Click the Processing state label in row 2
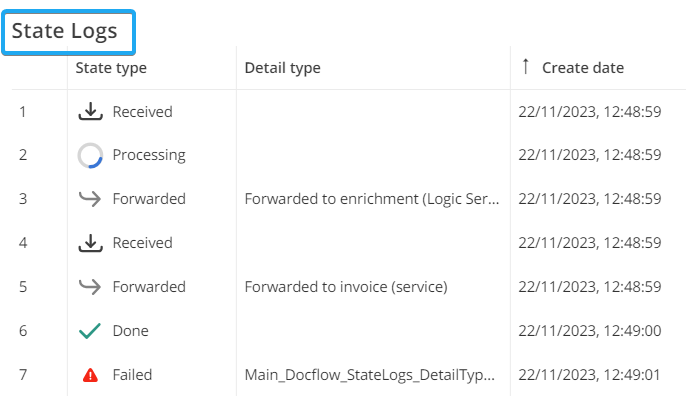Image resolution: width=686 pixels, height=396 pixels. coord(149,155)
